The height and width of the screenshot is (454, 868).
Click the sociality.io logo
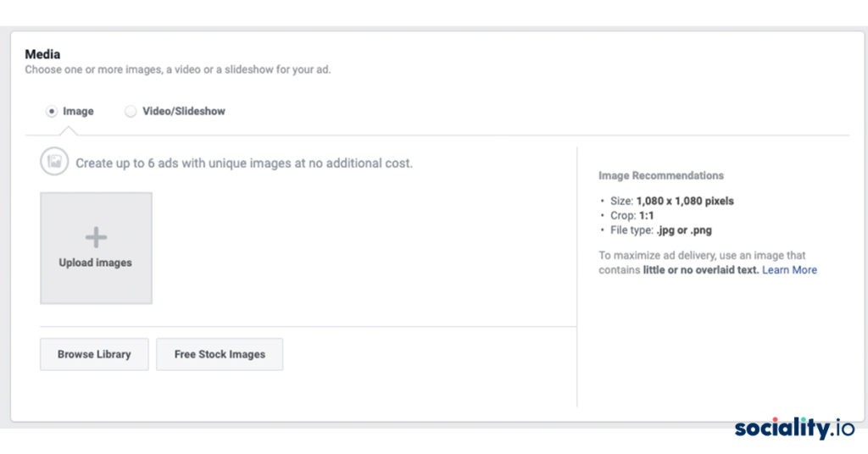tap(794, 428)
